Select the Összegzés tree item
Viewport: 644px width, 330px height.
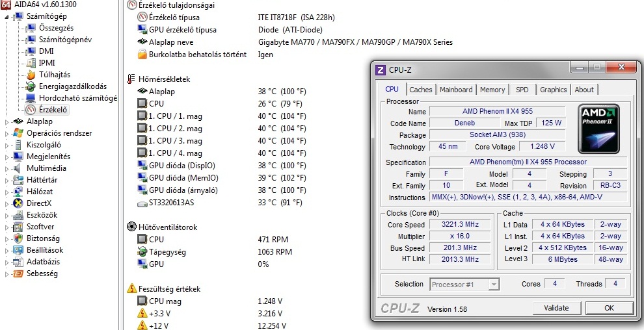pyautogui.click(x=56, y=29)
